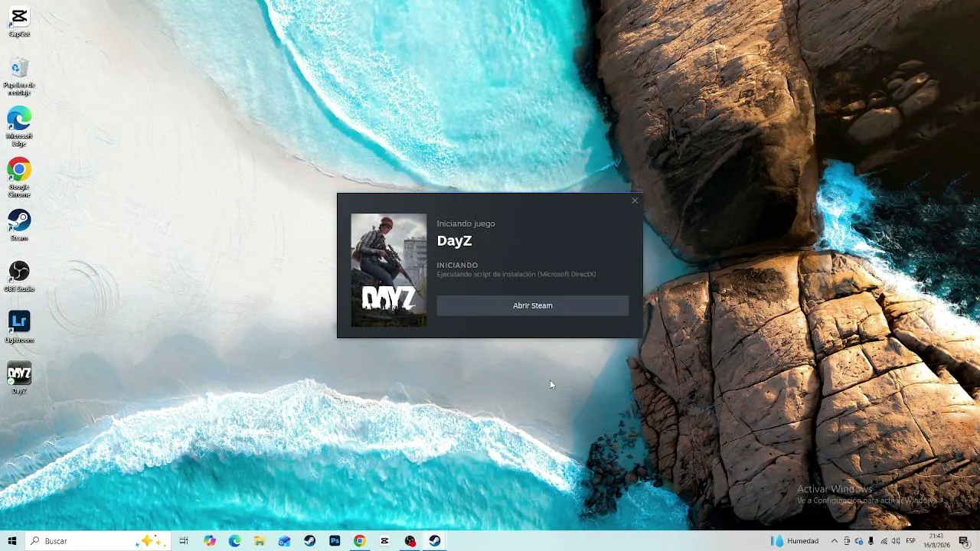Viewport: 980px width, 551px height.
Task: Click the bold DayZ title in the dialog
Action: pos(454,241)
